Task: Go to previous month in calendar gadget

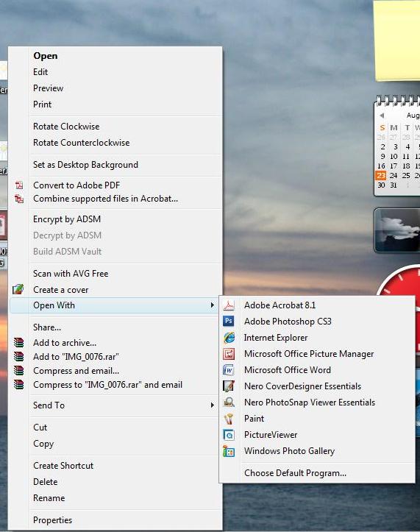Action: [382, 116]
